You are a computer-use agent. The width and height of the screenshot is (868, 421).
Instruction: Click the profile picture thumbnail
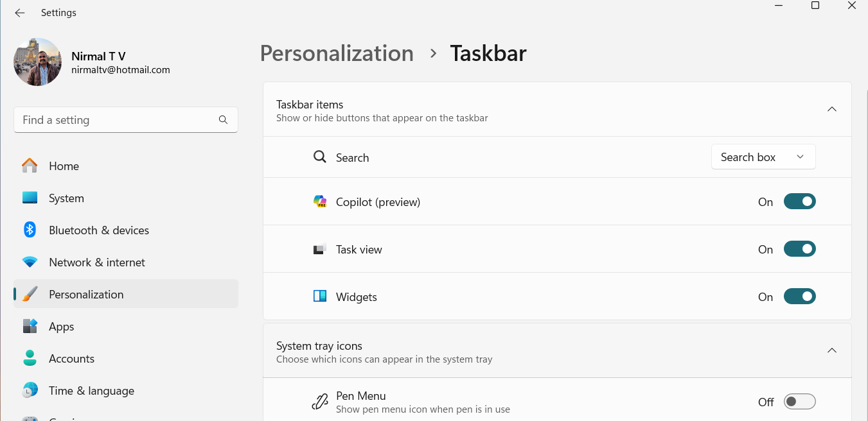38,62
